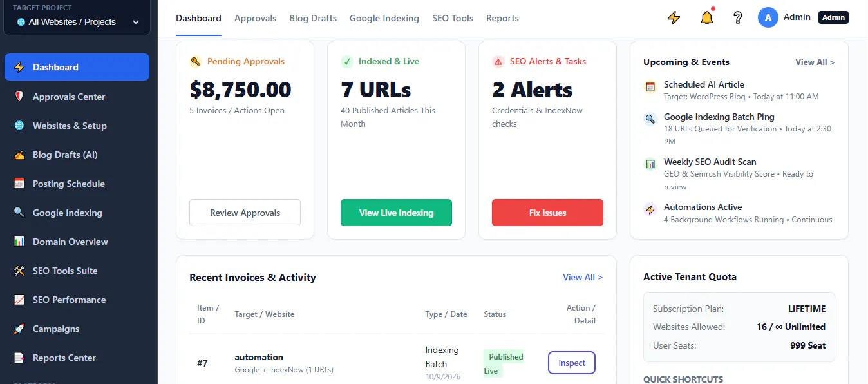Open Websites & Setup from the sidebar

tap(77, 126)
